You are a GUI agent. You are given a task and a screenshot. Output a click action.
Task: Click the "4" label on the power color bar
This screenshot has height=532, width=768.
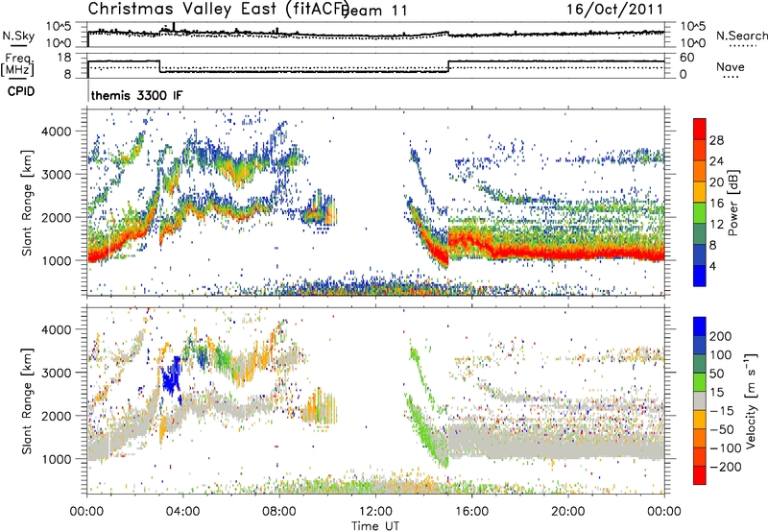[712, 266]
